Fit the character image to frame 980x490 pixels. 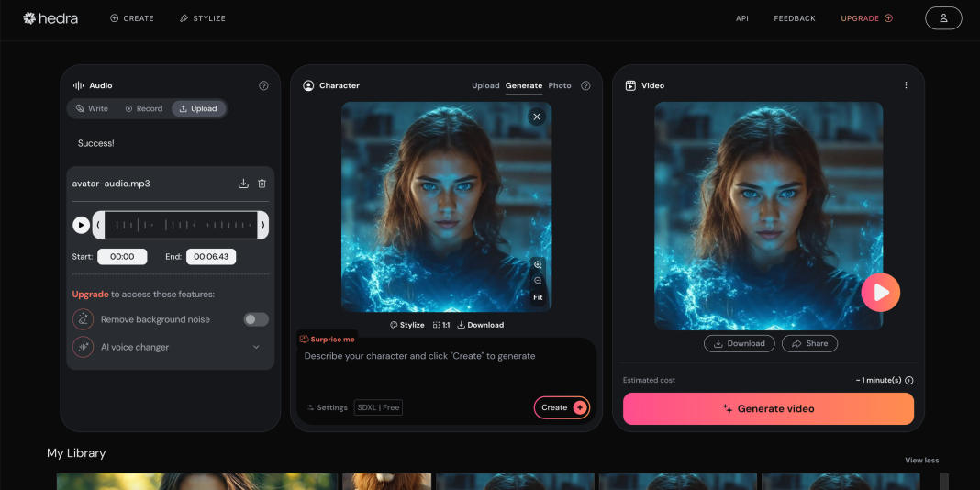point(538,297)
